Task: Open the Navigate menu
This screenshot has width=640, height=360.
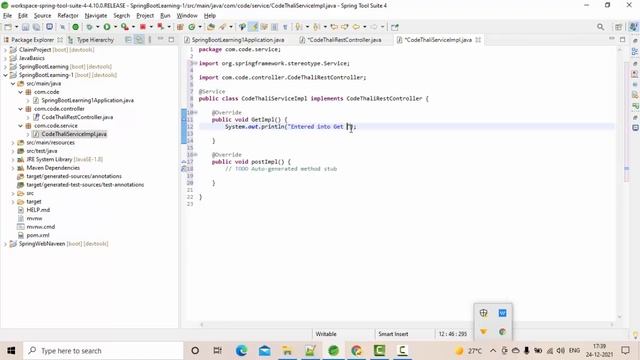Action: click(96, 16)
